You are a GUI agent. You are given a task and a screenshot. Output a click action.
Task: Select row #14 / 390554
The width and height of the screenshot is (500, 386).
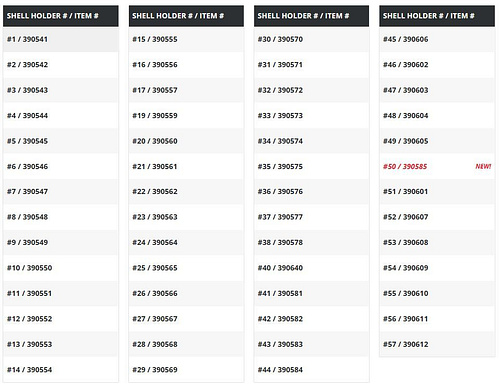click(61, 370)
